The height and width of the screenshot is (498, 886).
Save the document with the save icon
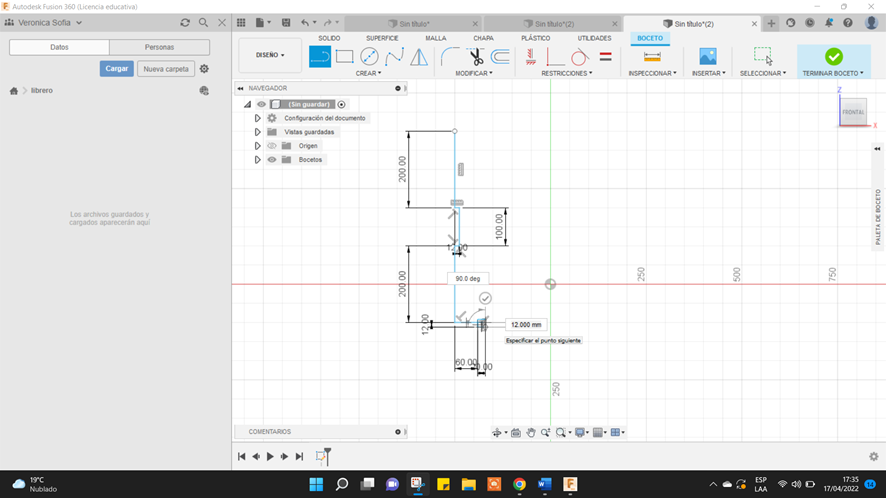[x=286, y=23]
